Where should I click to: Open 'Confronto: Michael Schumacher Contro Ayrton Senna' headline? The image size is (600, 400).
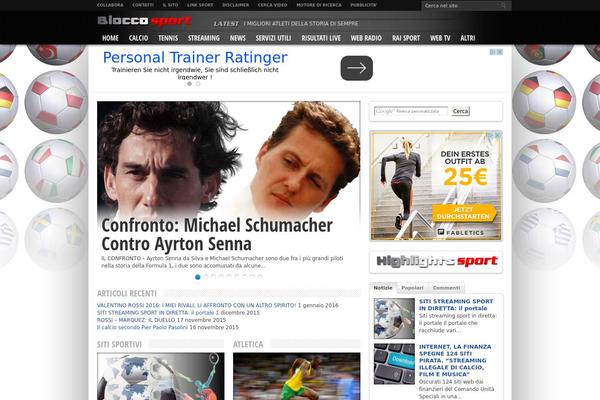pyautogui.click(x=217, y=235)
